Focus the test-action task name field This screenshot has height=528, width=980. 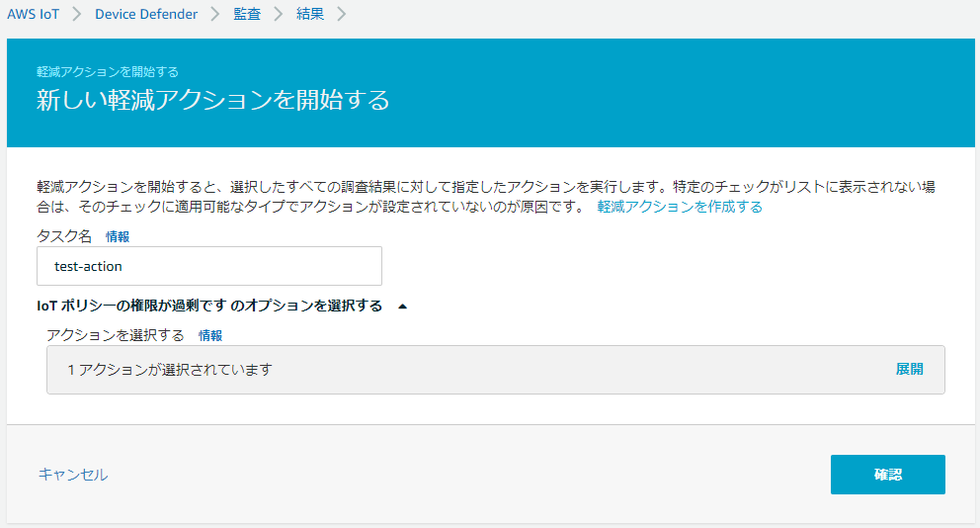coord(209,266)
